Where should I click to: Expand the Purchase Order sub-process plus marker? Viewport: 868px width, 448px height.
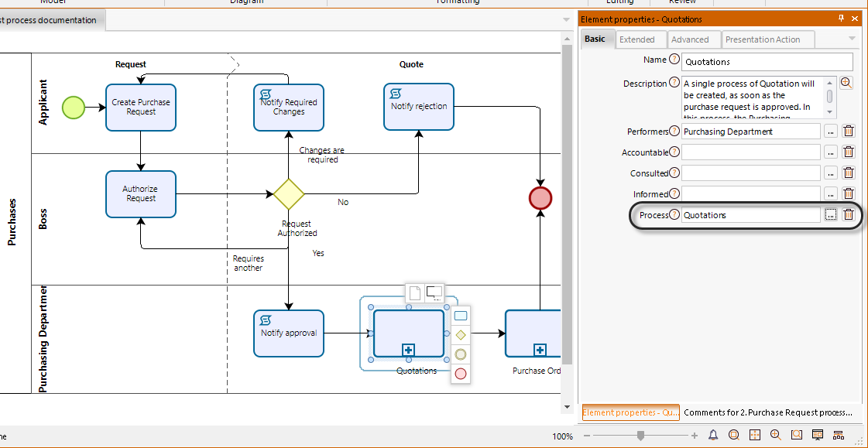[540, 350]
